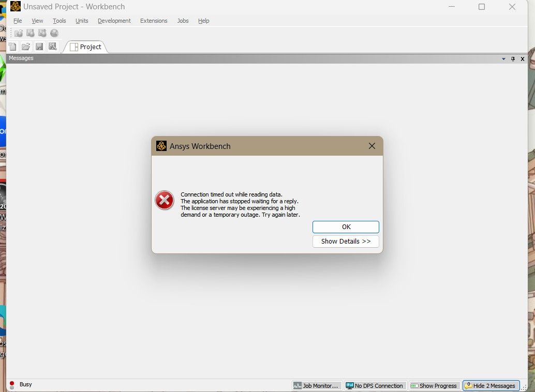The image size is (535, 392).
Task: Click OK in the Ansys Workbench dialog
Action: [x=346, y=227]
